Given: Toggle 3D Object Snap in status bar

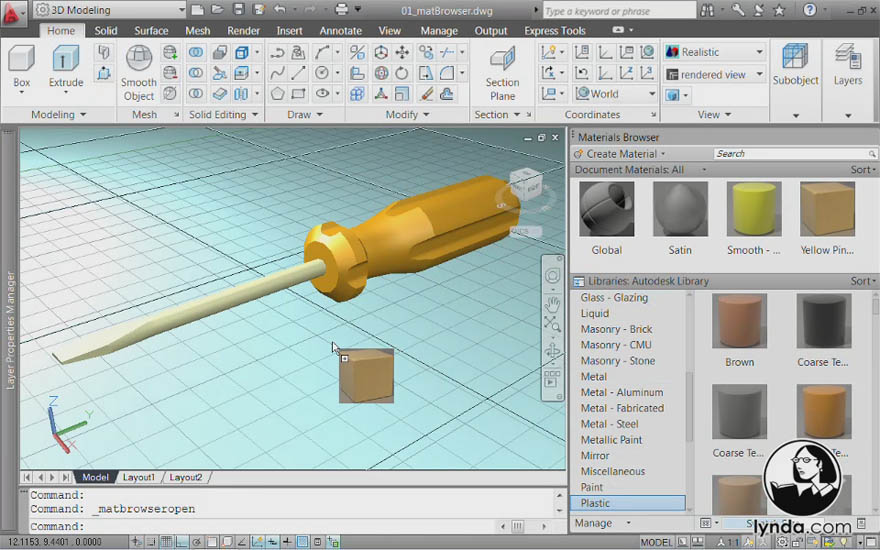Looking at the screenshot, I should point(227,542).
